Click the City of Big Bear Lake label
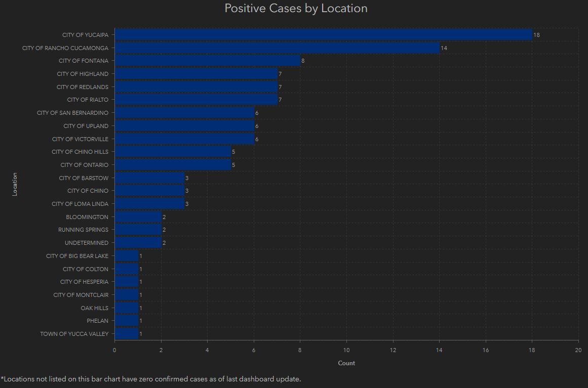This screenshot has height=388, width=588. [x=77, y=256]
